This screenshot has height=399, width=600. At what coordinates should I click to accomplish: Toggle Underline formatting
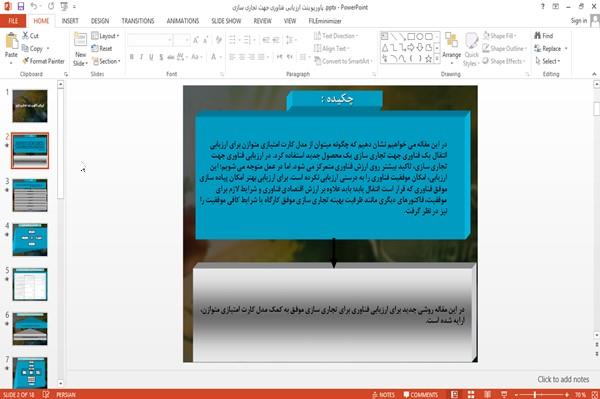point(151,57)
